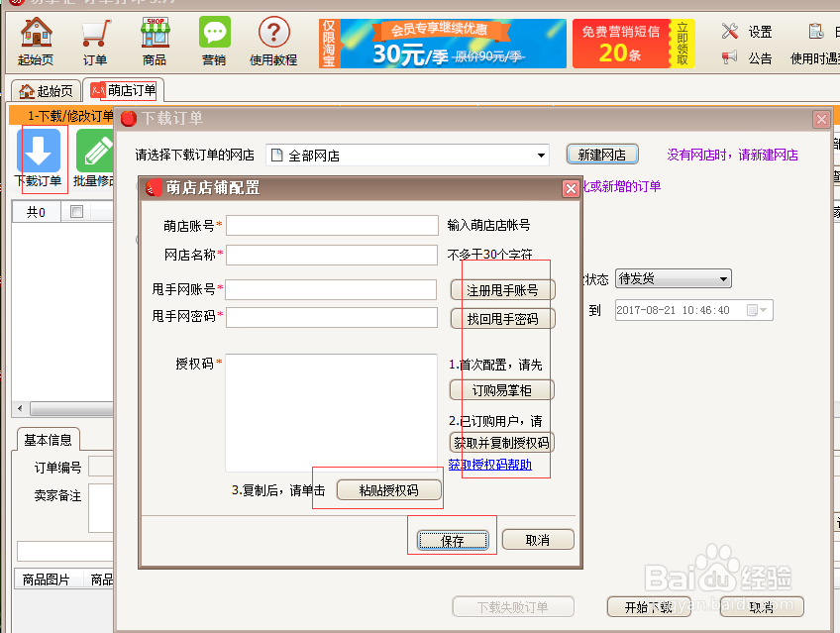Open the 订单 shopping cart icon
Screen dimensions: 840x633
point(95,42)
